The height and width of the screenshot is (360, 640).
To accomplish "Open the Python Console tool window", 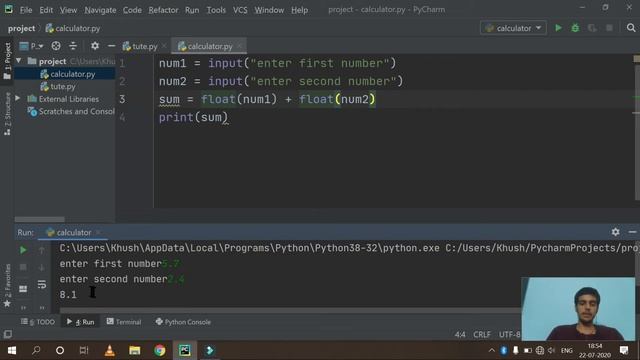I will pyautogui.click(x=183, y=322).
